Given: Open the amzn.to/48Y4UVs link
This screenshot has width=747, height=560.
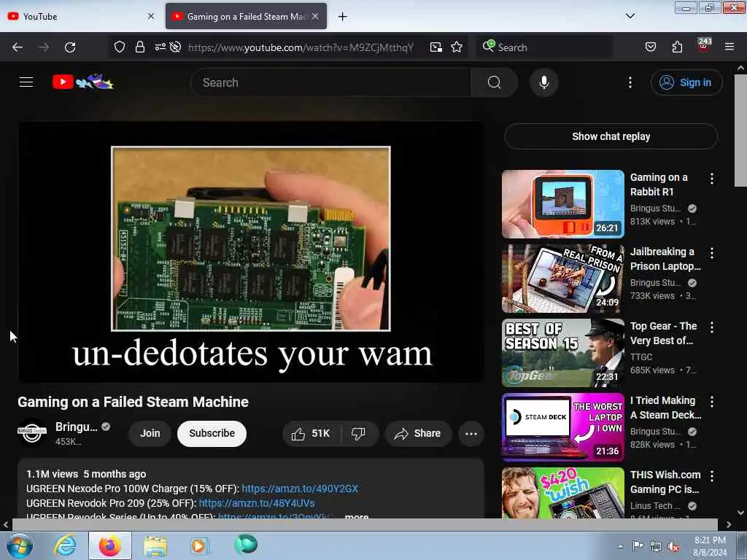Looking at the screenshot, I should click(257, 503).
